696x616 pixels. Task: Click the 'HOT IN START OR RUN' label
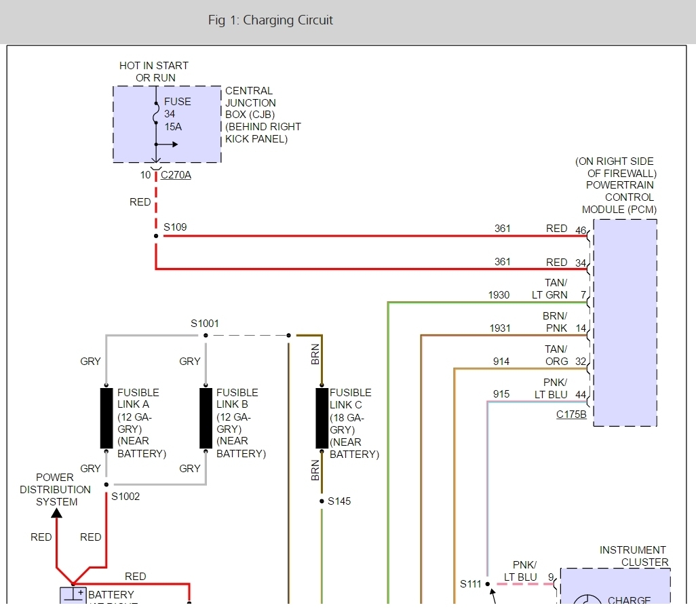tap(154, 71)
